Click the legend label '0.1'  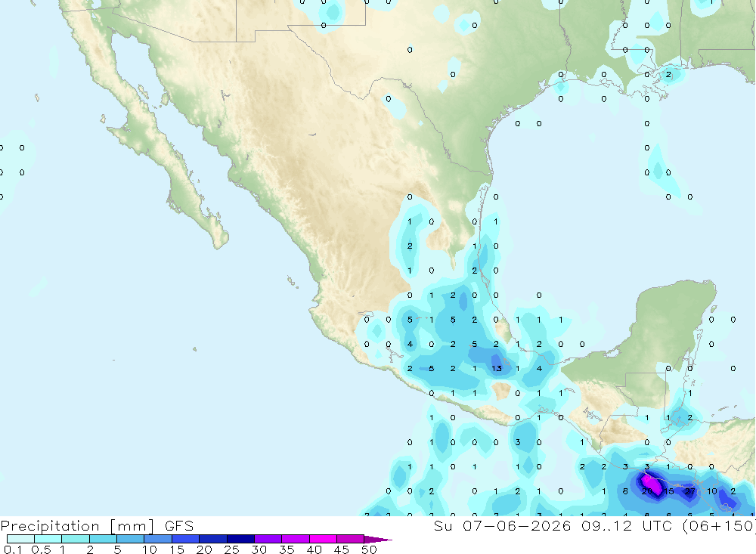[13, 549]
